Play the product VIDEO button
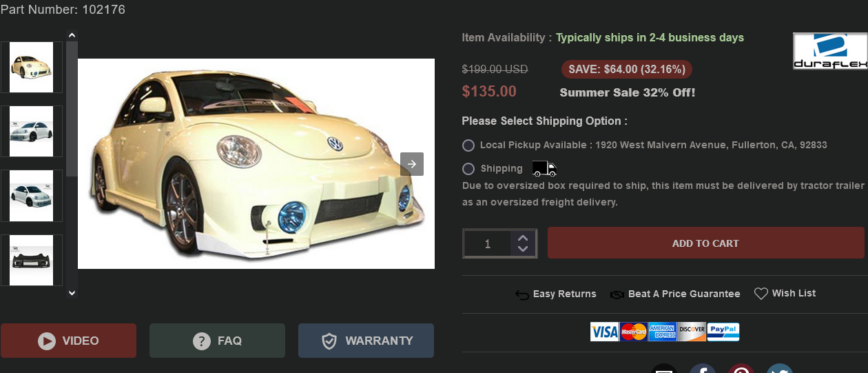868x373 pixels. (x=68, y=341)
